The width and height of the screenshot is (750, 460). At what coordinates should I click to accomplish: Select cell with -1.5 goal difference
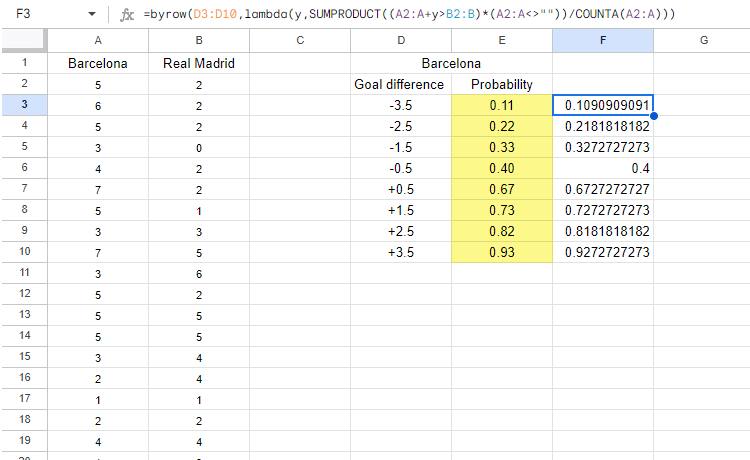point(401,147)
